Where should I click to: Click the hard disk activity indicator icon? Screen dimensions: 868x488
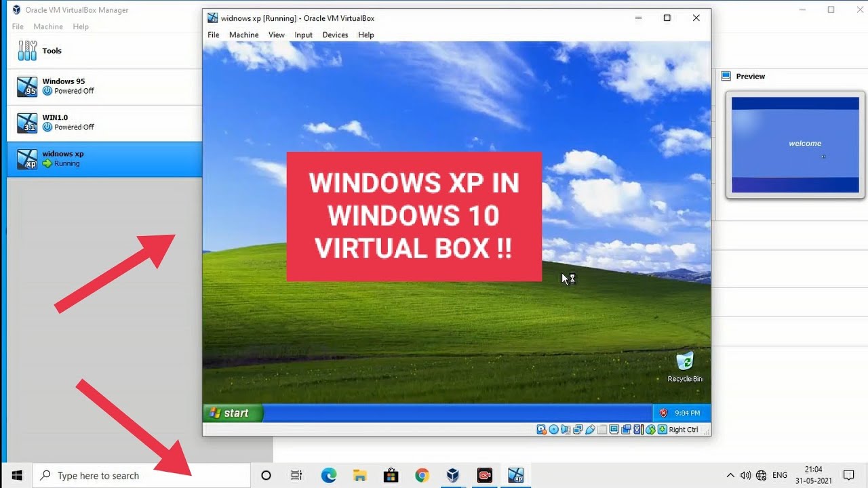[542, 430]
